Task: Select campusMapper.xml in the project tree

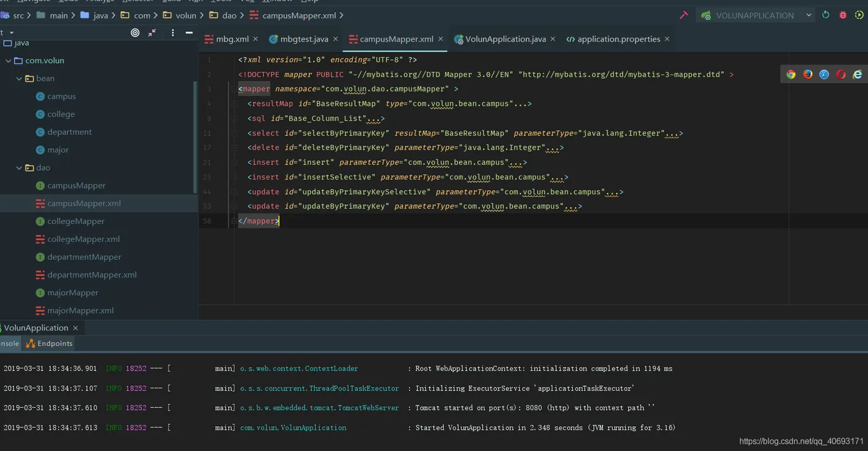Action: pyautogui.click(x=78, y=203)
